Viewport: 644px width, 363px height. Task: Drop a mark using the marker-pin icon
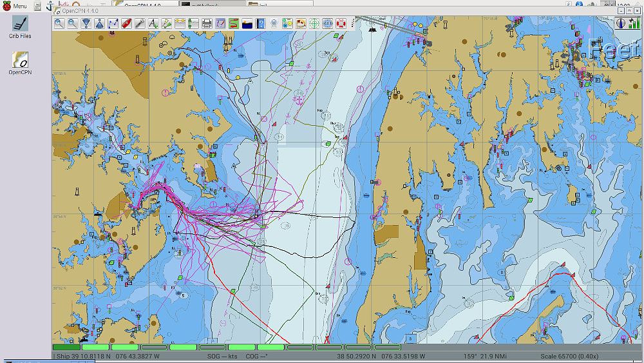274,24
